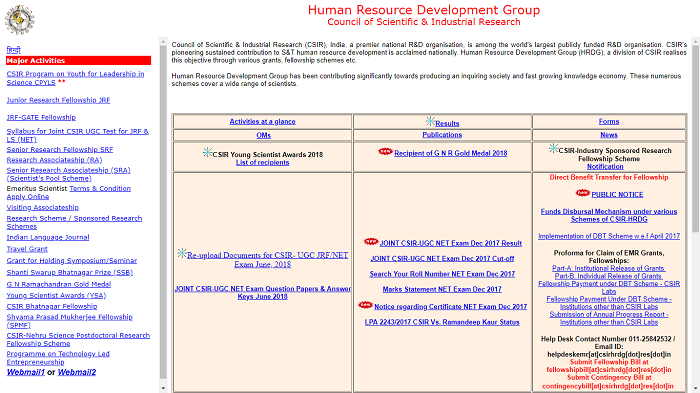Open NET Exam Dec 2017 Cut-off link
Screen dimensions: 700x393
click(442, 259)
